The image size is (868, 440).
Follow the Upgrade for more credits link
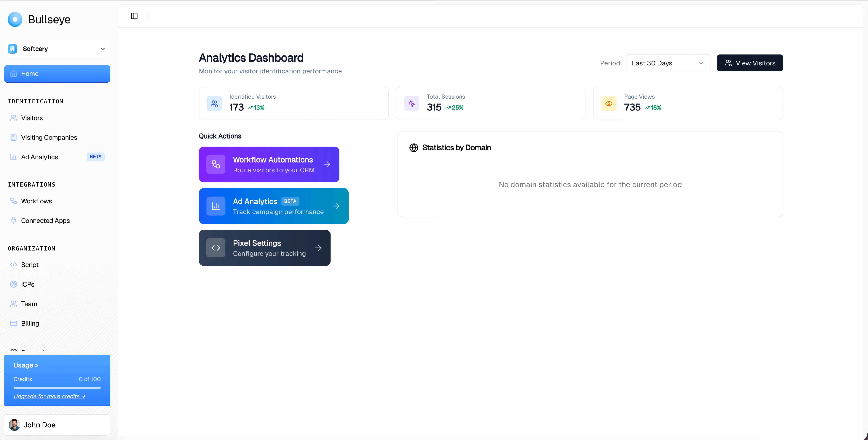(x=50, y=396)
